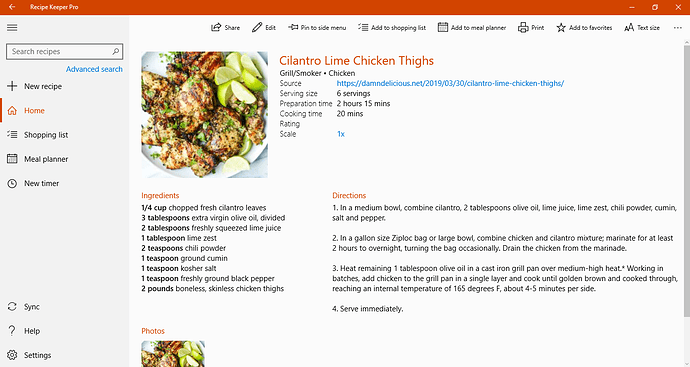Image resolution: width=690 pixels, height=367 pixels.
Task: Open the more options ellipsis menu
Action: click(677, 27)
